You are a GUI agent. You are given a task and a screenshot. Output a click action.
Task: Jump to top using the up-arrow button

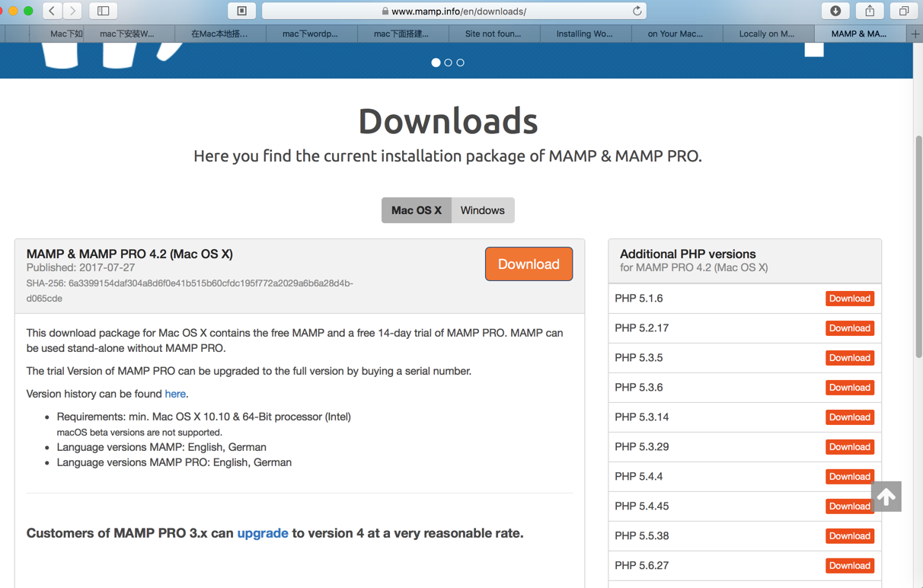coord(886,497)
